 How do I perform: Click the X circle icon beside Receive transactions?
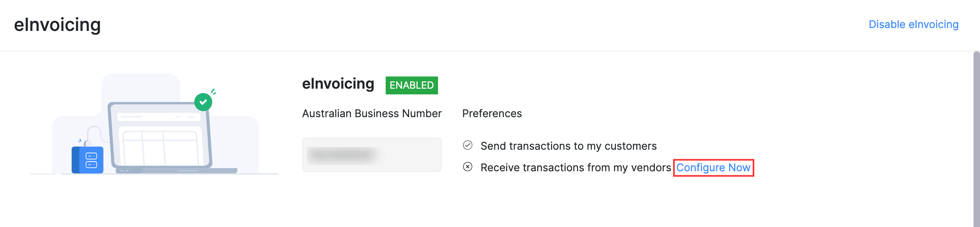(x=468, y=167)
